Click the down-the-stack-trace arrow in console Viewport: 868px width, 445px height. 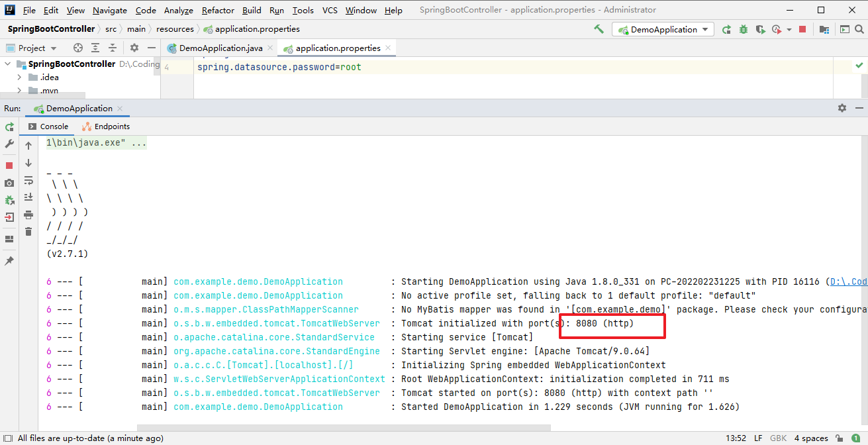28,163
